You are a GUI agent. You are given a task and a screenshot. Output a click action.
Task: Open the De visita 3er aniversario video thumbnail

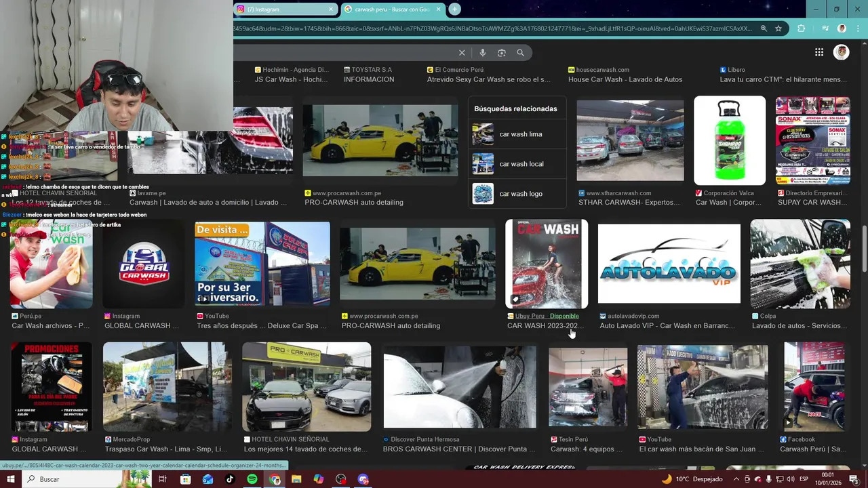point(262,264)
